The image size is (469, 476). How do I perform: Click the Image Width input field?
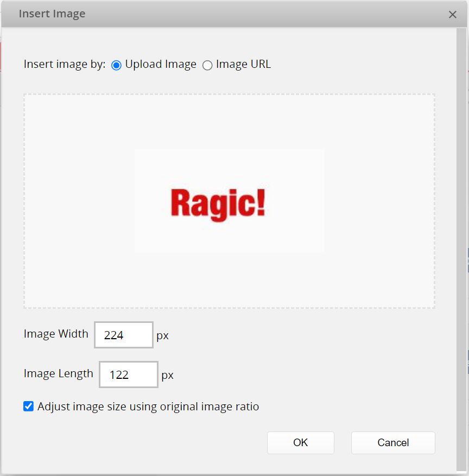tap(124, 335)
